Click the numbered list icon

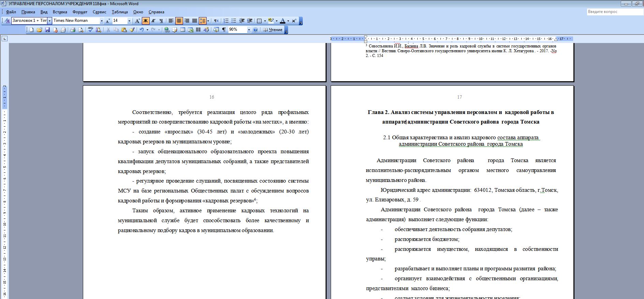(x=226, y=21)
